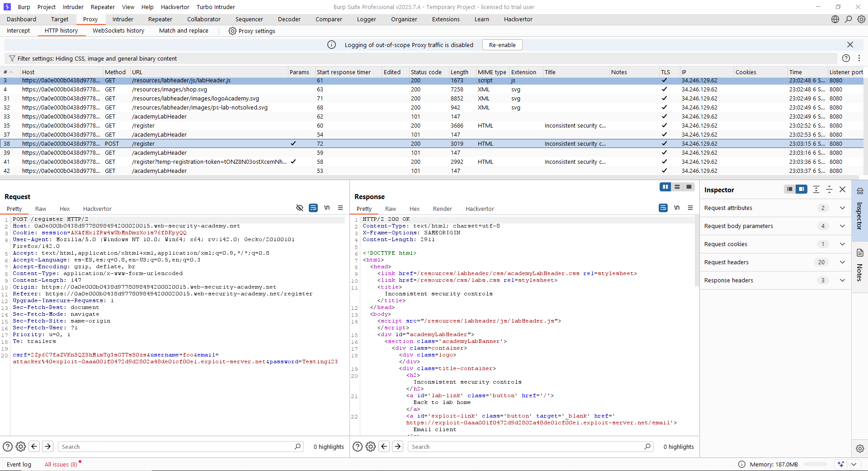Switch to the Repeater tab

pos(160,19)
